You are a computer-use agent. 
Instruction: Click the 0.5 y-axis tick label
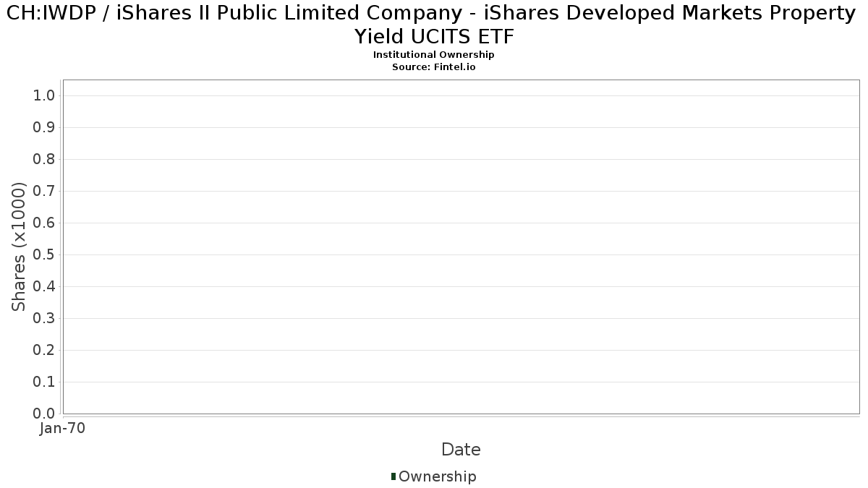point(45,255)
